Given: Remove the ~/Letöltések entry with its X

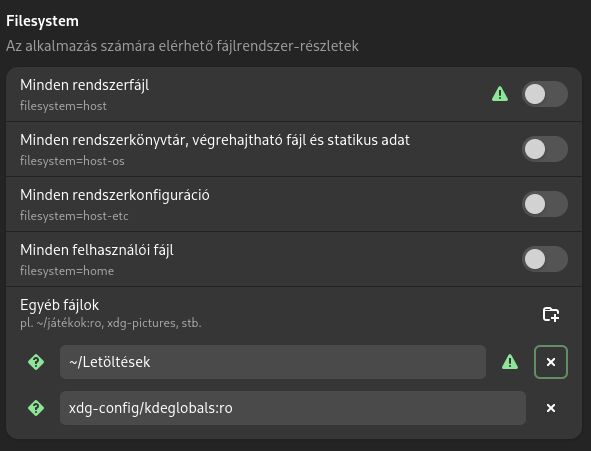Looking at the screenshot, I should pos(551,362).
